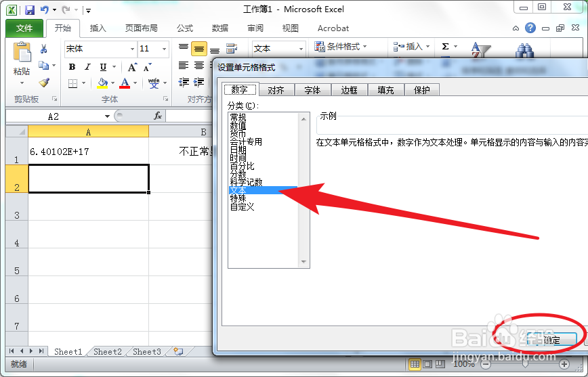The width and height of the screenshot is (588, 377).
Task: Switch to 页面布局 ribbon tab
Action: tap(142, 28)
